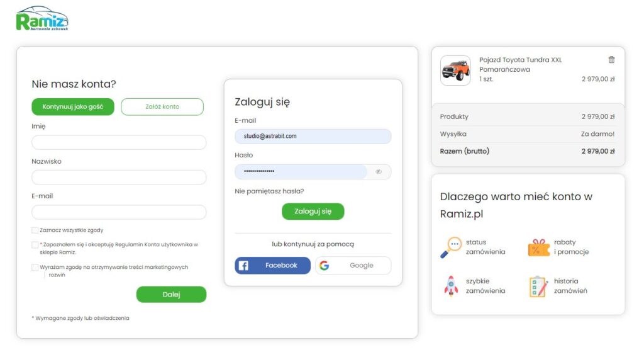The width and height of the screenshot is (644, 357).
Task: Check 'Zaznacz wszystkie zgody' box
Action: [x=35, y=230]
